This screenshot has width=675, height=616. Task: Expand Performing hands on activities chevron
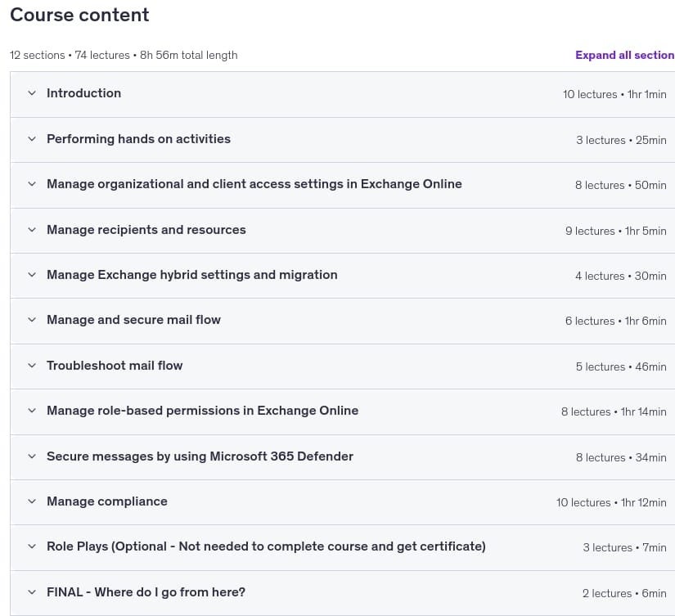pos(32,138)
